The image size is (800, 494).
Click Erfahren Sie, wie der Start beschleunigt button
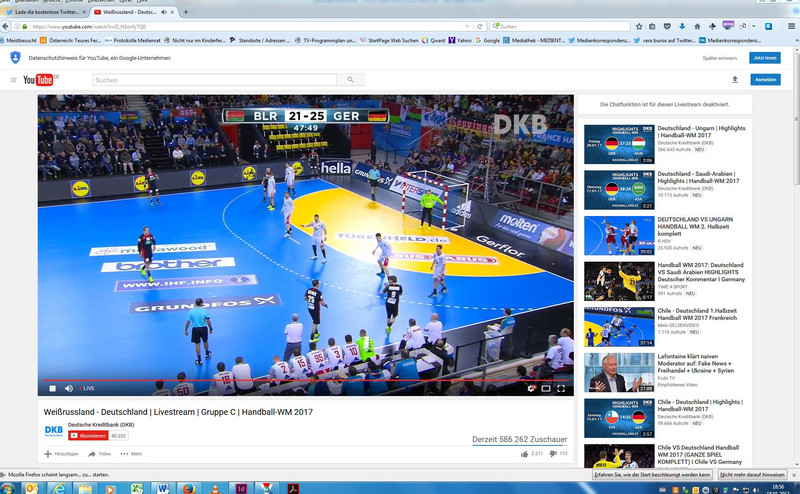tap(652, 475)
